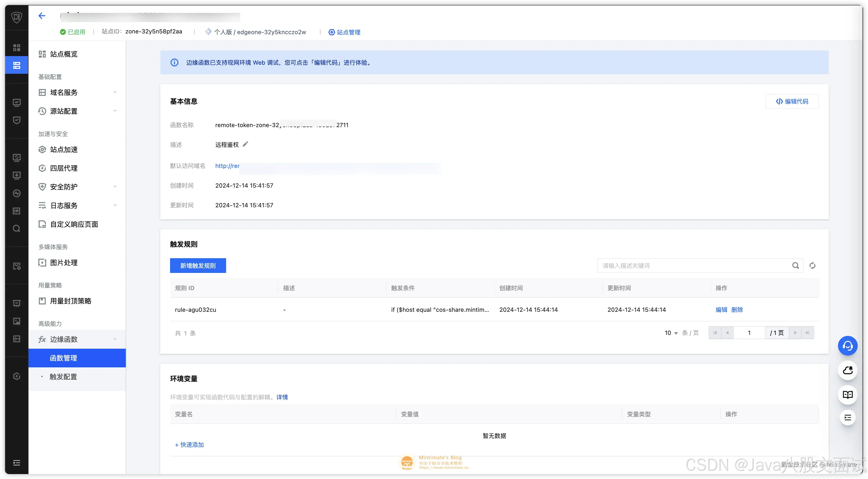Image resolution: width=868 pixels, height=479 pixels.
Task: Select 函数管理 submenu item
Action: [x=77, y=358]
